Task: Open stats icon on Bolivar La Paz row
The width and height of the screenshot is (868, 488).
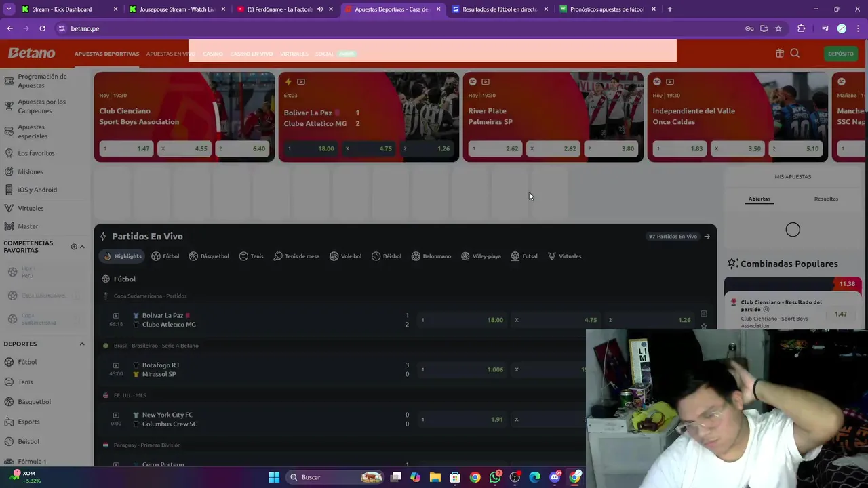Action: 704,314
